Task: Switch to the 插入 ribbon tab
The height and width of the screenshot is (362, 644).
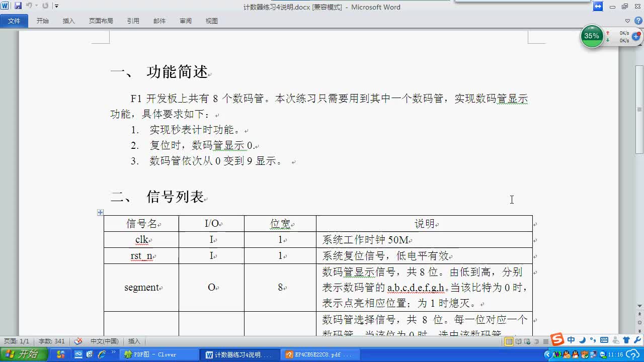Action: pos(69,21)
